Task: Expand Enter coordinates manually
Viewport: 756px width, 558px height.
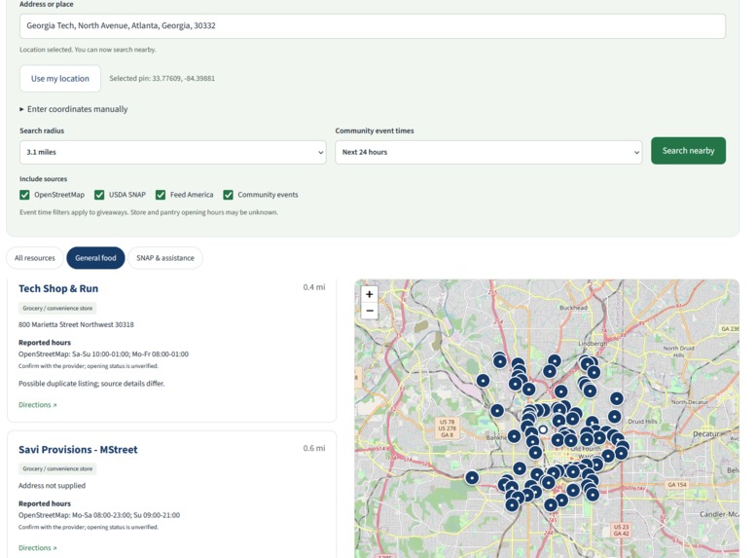Action: (x=74, y=109)
